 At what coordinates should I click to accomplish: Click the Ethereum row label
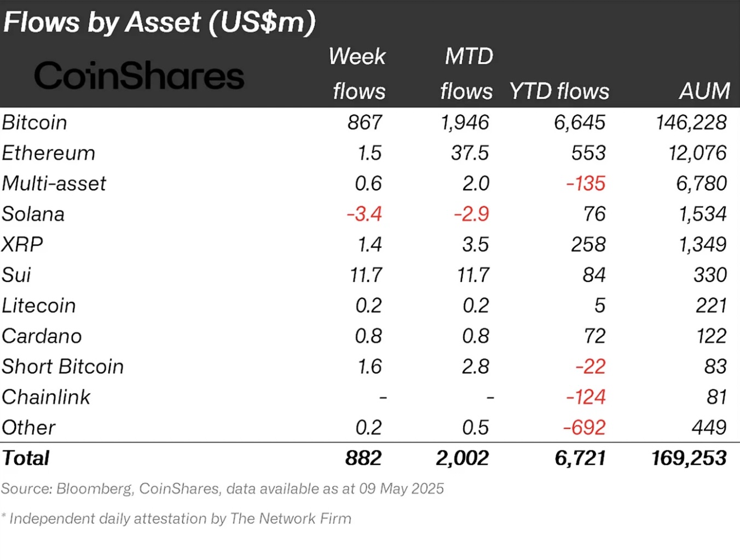pyautogui.click(x=49, y=153)
